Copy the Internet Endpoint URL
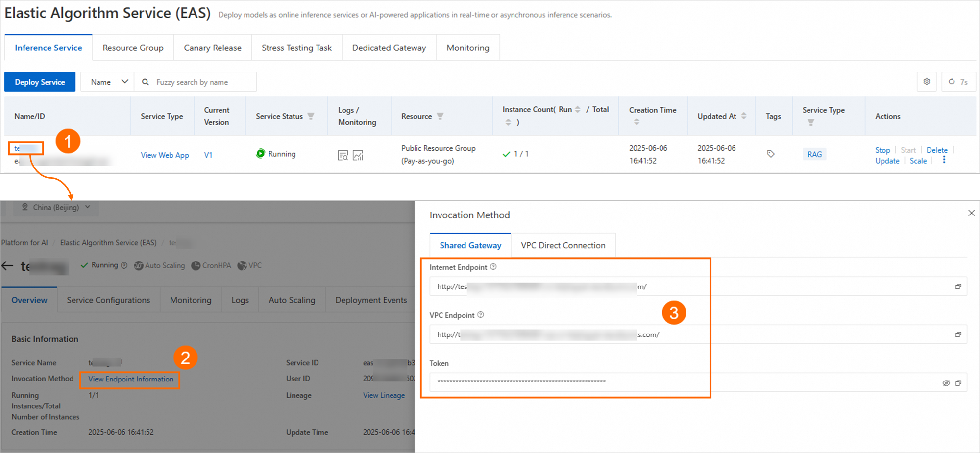The height and width of the screenshot is (453, 980). pyautogui.click(x=958, y=286)
